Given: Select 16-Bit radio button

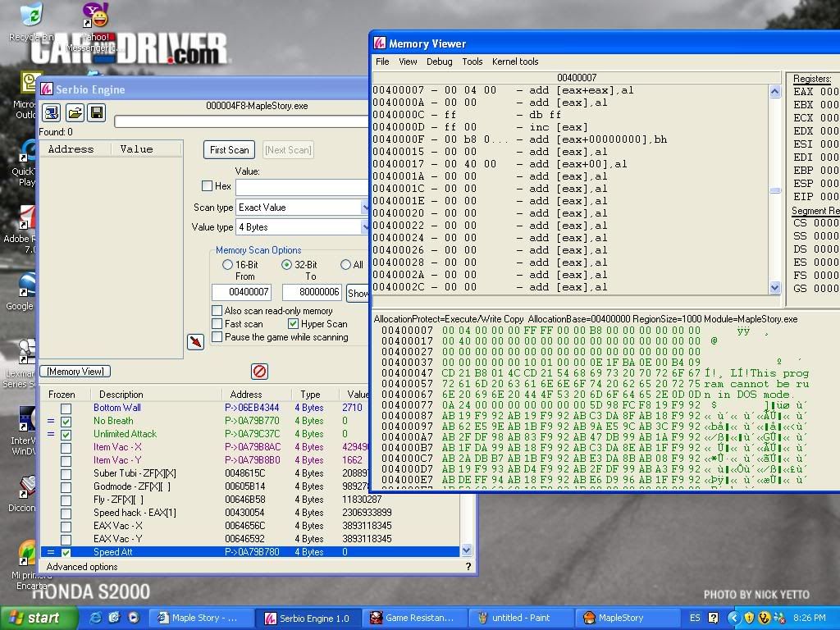Looking at the screenshot, I should (x=227, y=265).
